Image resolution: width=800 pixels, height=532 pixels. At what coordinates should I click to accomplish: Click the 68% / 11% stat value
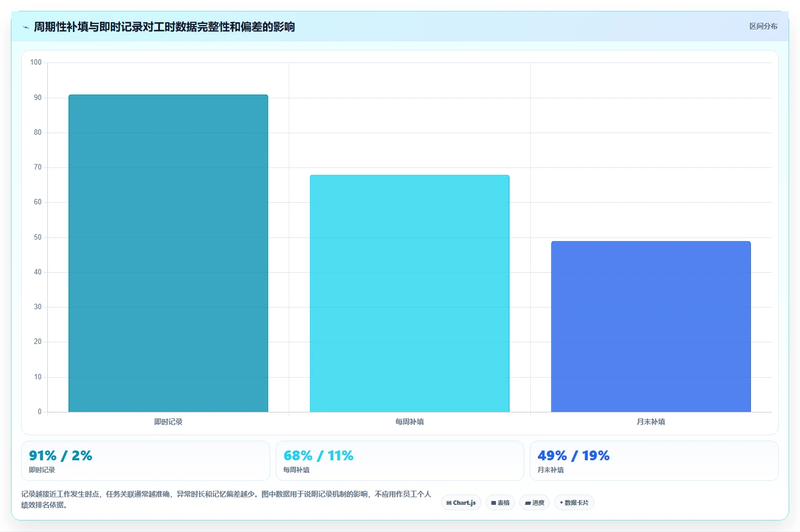[318, 455]
